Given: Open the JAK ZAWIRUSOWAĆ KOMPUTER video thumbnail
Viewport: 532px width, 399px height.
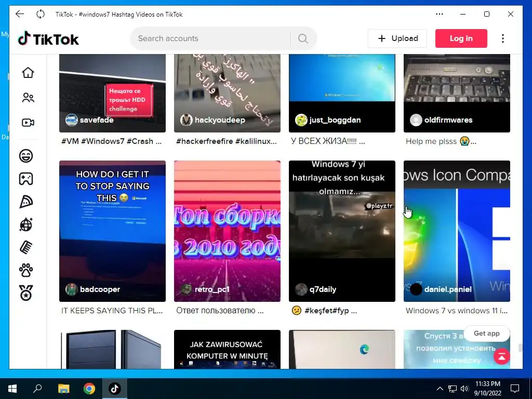Looking at the screenshot, I should point(227,349).
